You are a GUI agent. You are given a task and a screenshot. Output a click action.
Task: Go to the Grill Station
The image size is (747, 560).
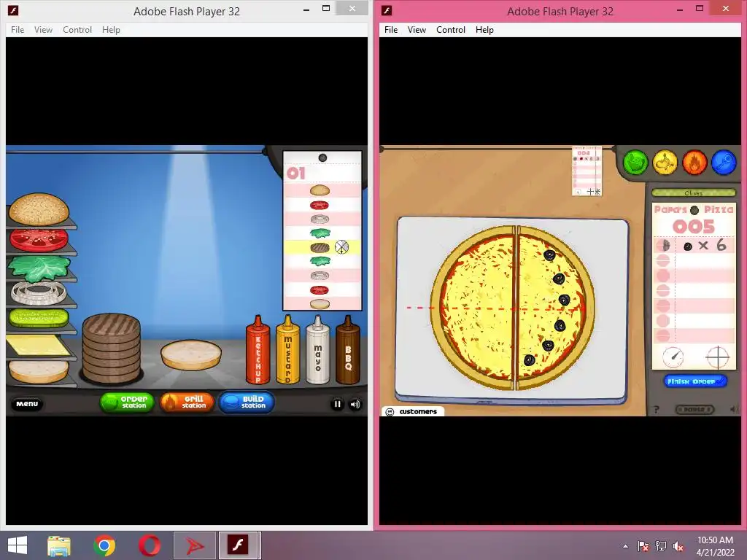point(187,402)
